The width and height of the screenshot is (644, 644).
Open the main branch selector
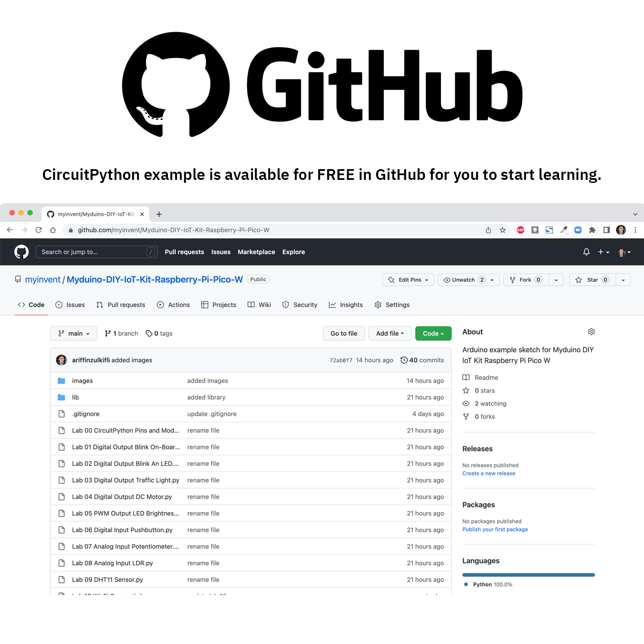click(x=74, y=334)
